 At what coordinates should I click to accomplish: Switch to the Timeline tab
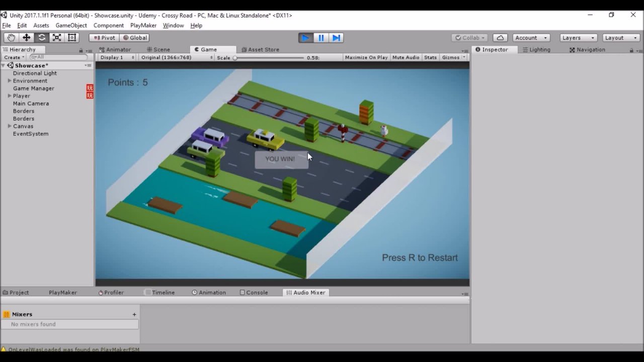(159, 293)
